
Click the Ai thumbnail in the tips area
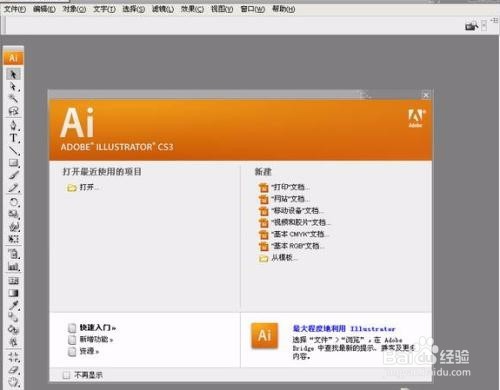point(265,335)
